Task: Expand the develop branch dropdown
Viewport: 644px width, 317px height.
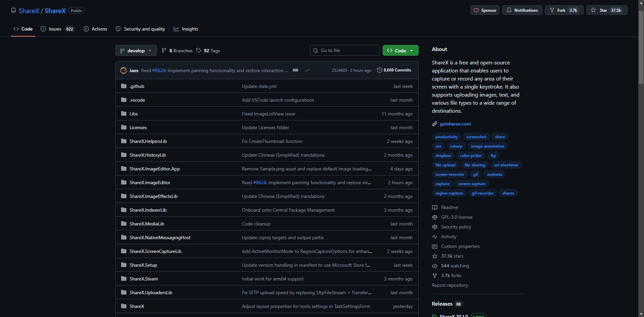Action: click(x=136, y=51)
